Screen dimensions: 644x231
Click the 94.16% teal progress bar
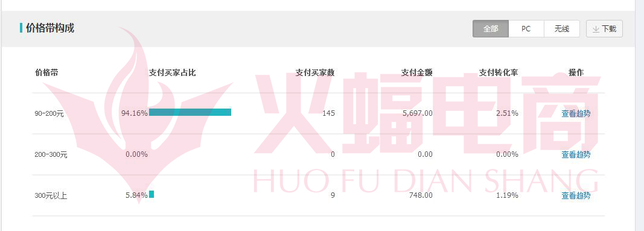pos(190,112)
